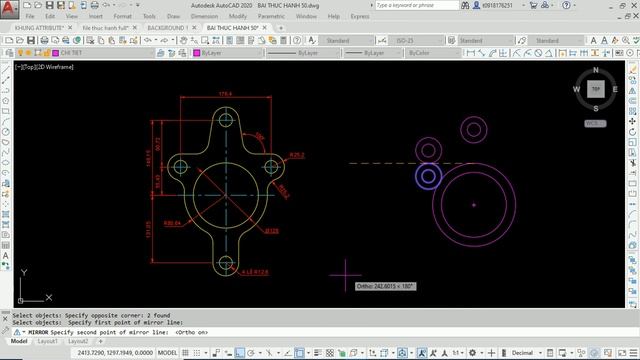The width and height of the screenshot is (640, 360).
Task: Open the WCS dropdown below the ViewCube
Action: pyautogui.click(x=596, y=123)
